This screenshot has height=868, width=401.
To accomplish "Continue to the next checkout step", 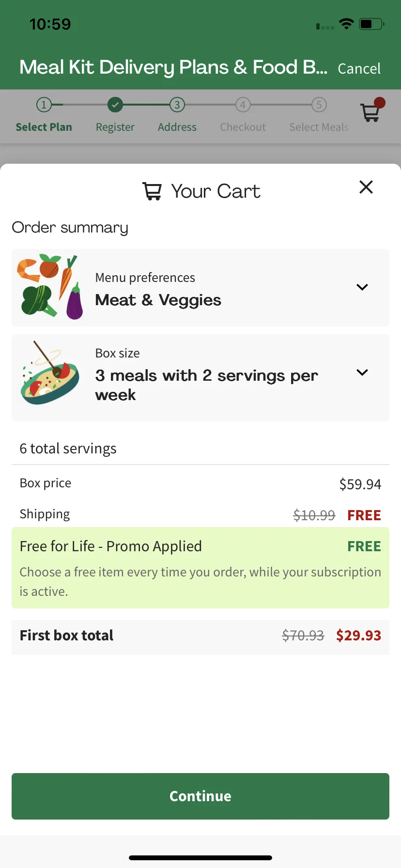I will click(200, 796).
